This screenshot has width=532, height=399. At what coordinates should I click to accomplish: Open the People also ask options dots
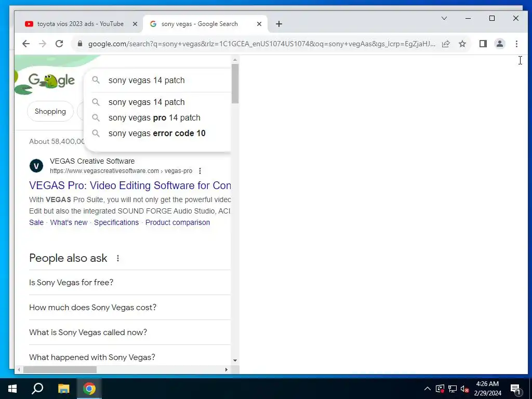[x=118, y=259]
